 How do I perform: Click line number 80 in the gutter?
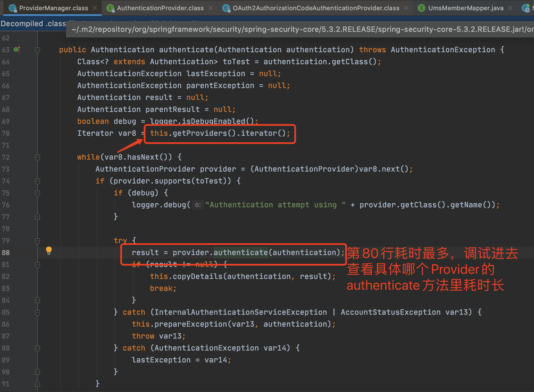(x=6, y=253)
